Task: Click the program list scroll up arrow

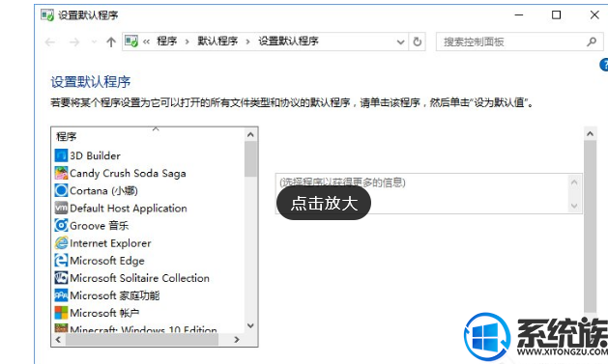Action: point(250,135)
